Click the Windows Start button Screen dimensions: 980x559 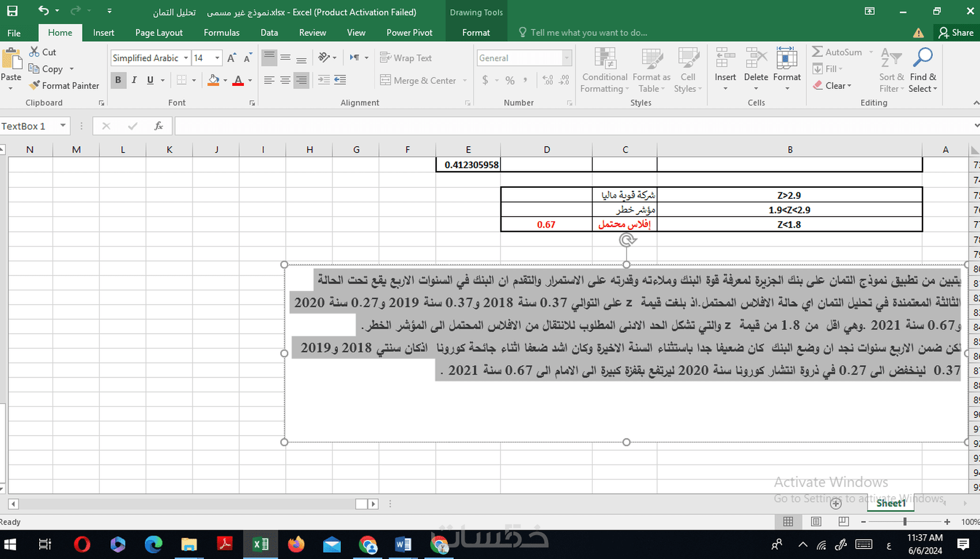(x=10, y=544)
